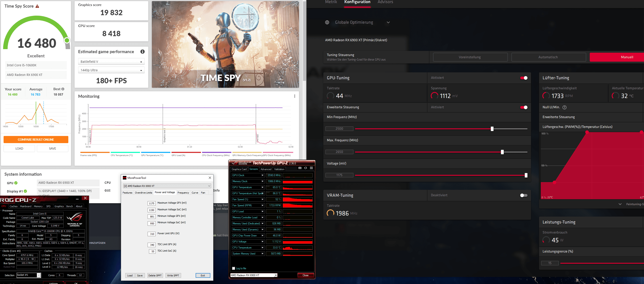Minimize the ROG CPU-Z window
The height and width of the screenshot is (284, 644).
(77, 198)
